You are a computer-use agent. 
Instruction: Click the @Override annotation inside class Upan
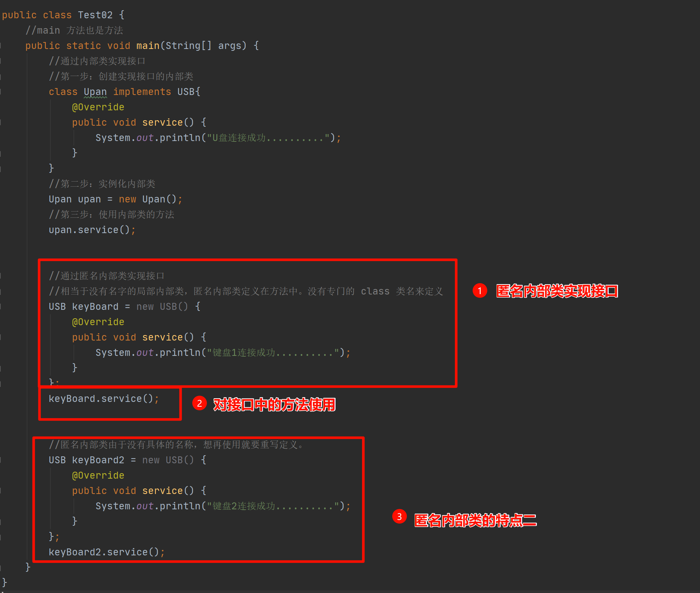point(98,107)
